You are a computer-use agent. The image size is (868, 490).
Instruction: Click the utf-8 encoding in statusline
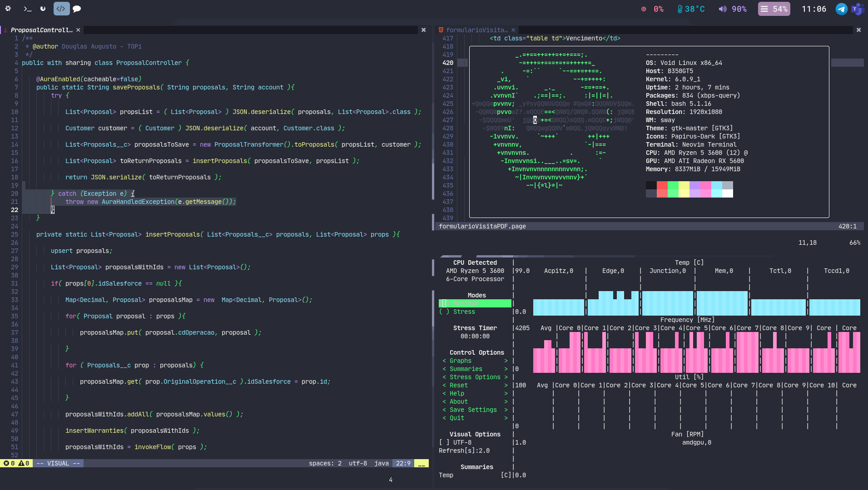click(x=357, y=463)
